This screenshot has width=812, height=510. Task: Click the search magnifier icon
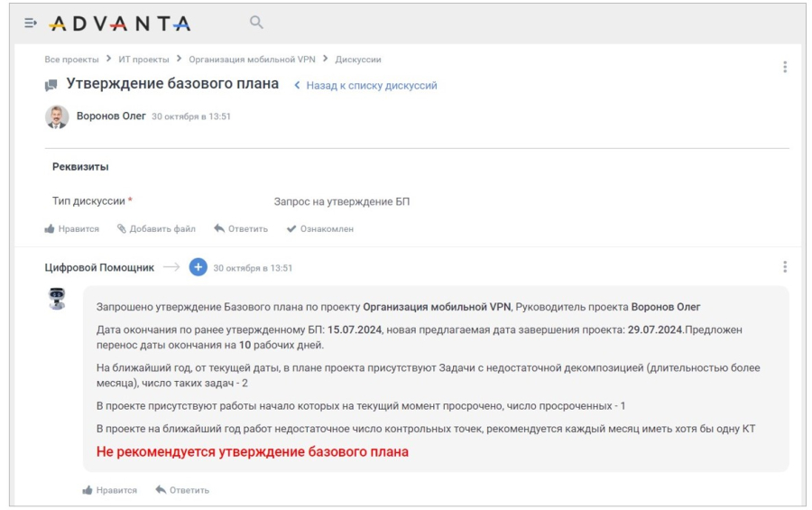point(256,23)
